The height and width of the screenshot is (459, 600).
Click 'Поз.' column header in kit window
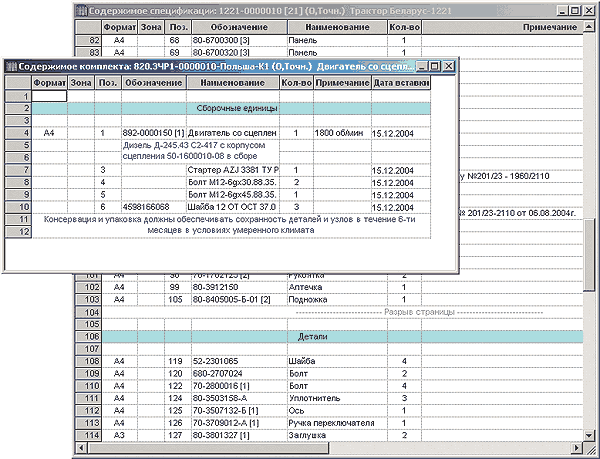coord(108,83)
